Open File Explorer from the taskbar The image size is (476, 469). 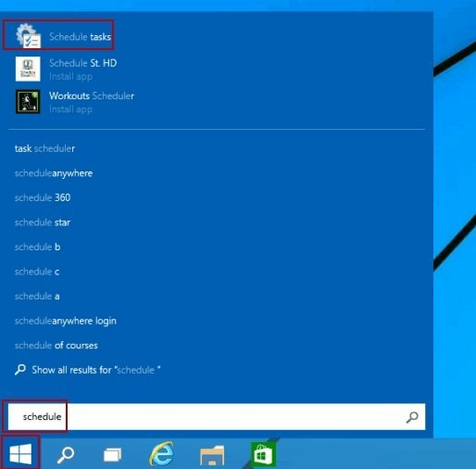(212, 455)
